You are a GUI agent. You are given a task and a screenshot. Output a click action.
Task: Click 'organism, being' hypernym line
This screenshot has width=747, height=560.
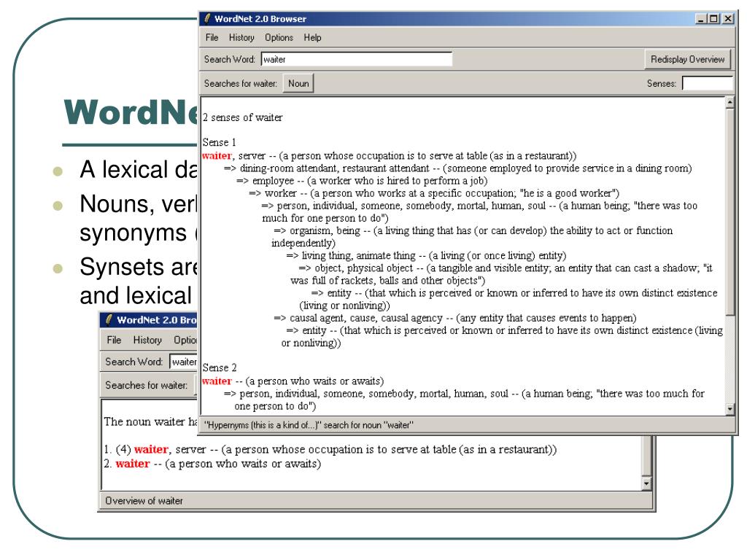[x=473, y=237]
